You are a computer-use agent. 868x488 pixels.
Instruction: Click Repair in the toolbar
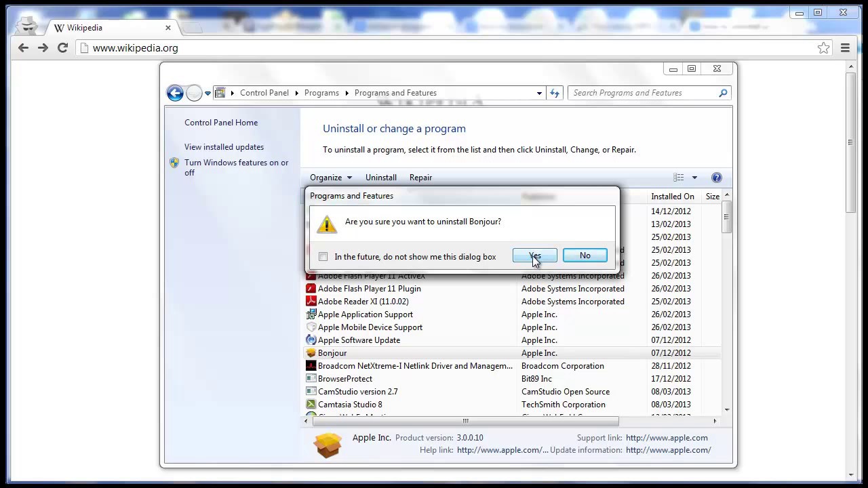point(420,178)
